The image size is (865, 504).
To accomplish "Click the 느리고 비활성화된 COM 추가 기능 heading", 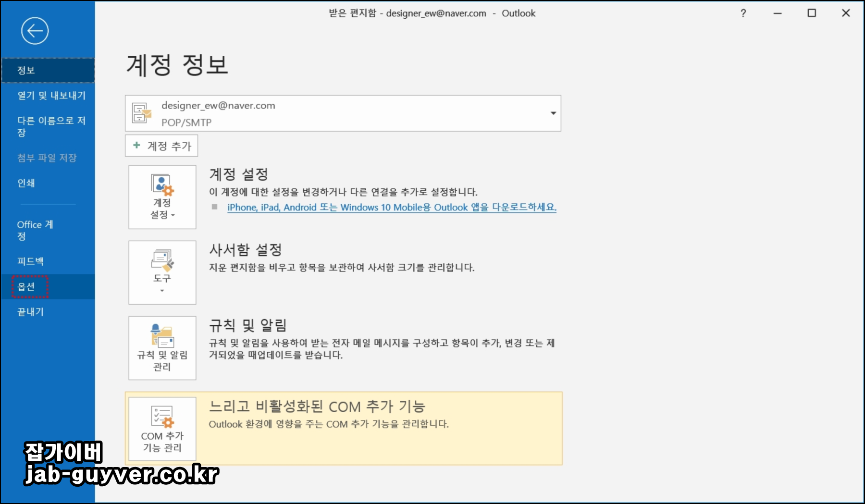I will [317, 406].
